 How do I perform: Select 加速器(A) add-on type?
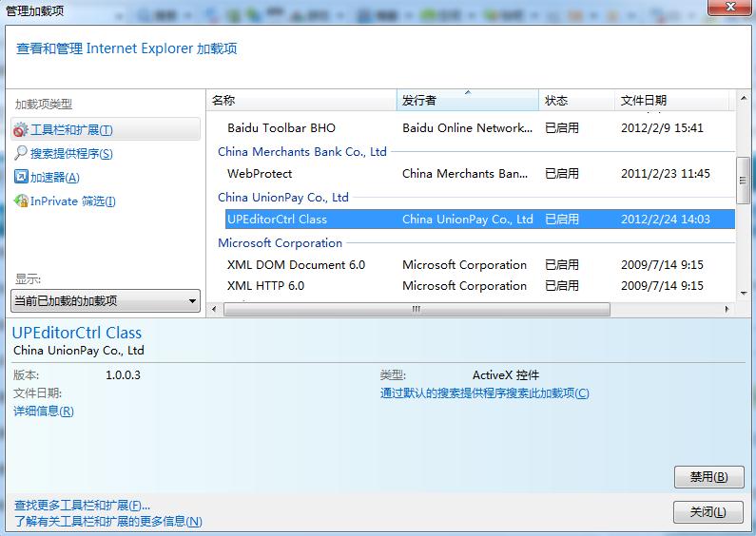(55, 177)
